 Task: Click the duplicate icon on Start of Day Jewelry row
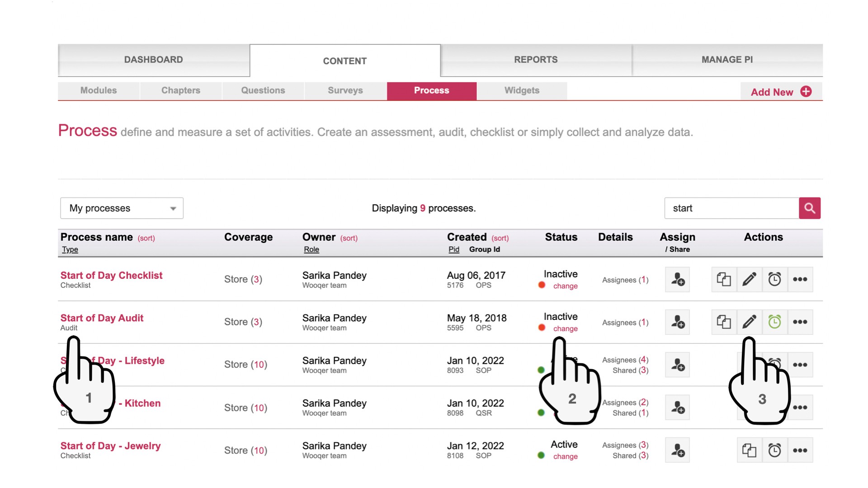[x=749, y=450]
